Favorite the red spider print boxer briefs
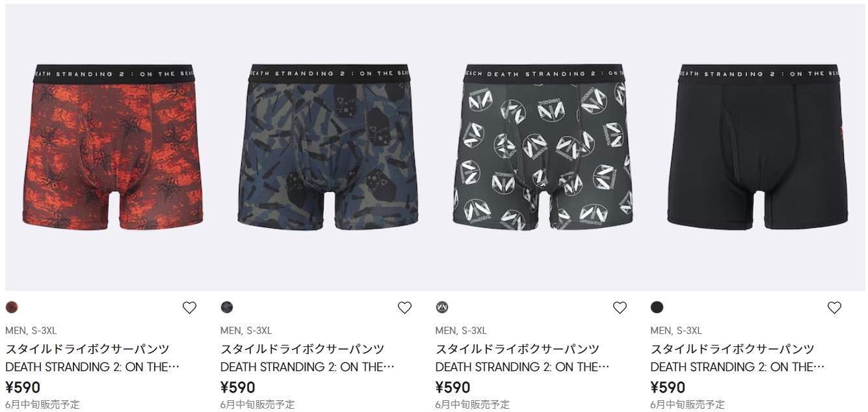 pos(189,308)
